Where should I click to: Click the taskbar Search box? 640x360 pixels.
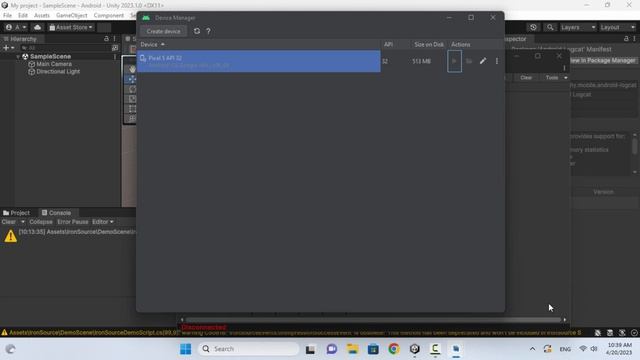click(249, 349)
